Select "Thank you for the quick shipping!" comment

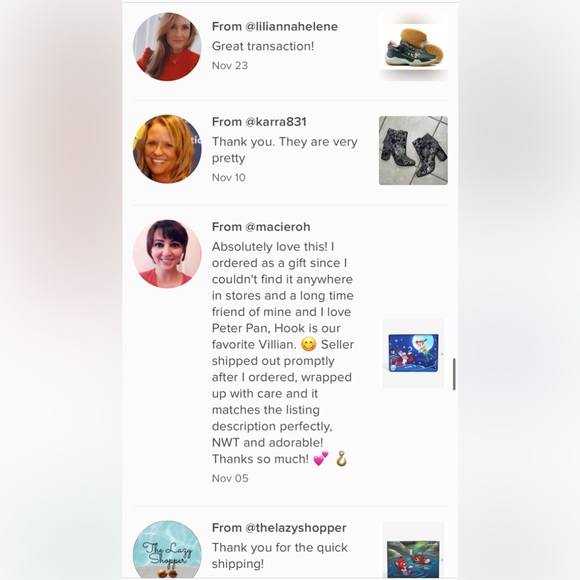tap(280, 556)
